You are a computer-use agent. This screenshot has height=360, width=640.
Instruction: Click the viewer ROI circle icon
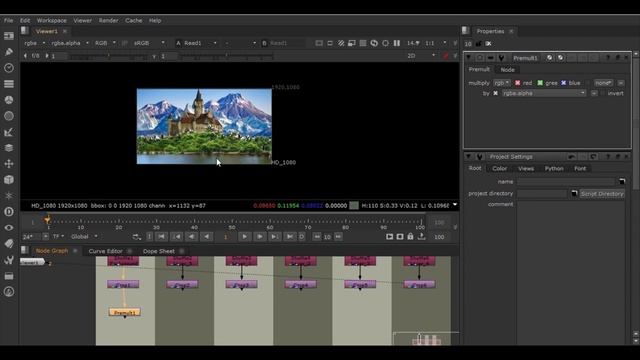(385, 43)
